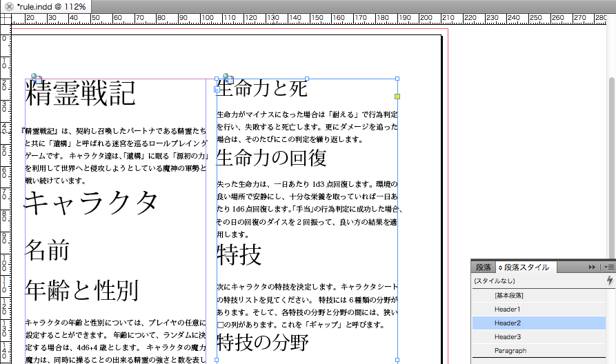Click the 特技の分野 heading
The image size is (616, 364).
tap(263, 342)
